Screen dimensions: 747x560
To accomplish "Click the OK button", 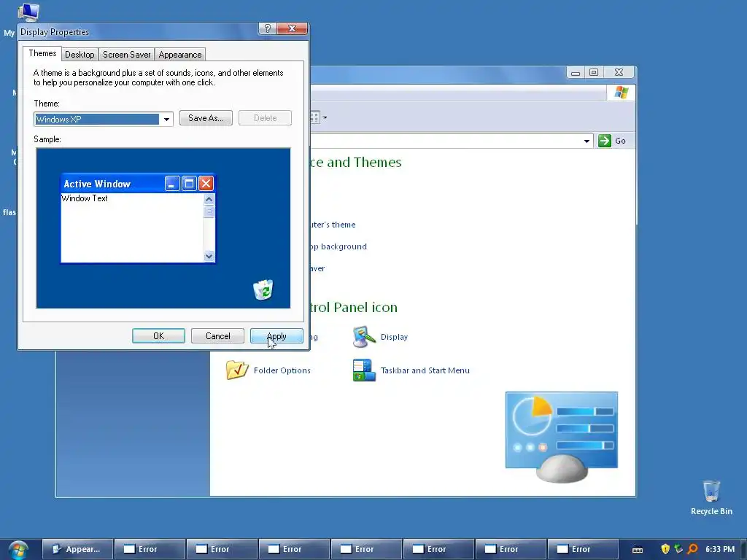I will coord(158,336).
